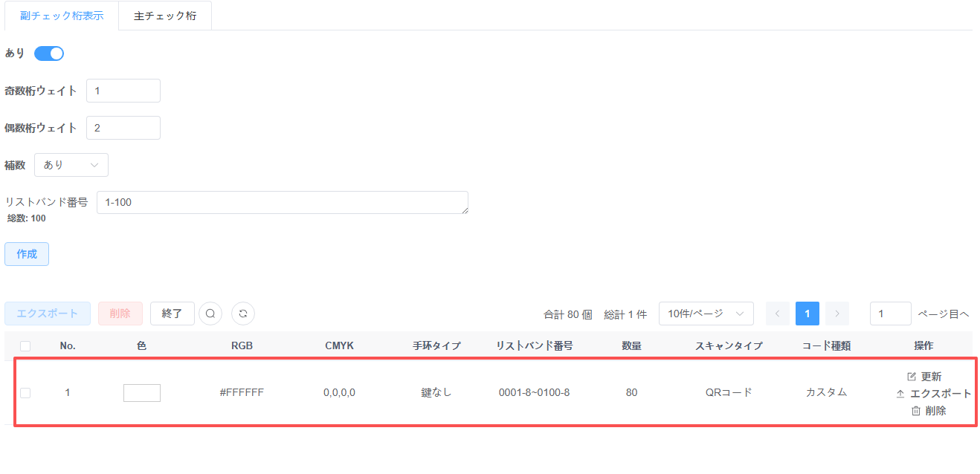Click the 終了 button
980x474 pixels.
pyautogui.click(x=172, y=314)
